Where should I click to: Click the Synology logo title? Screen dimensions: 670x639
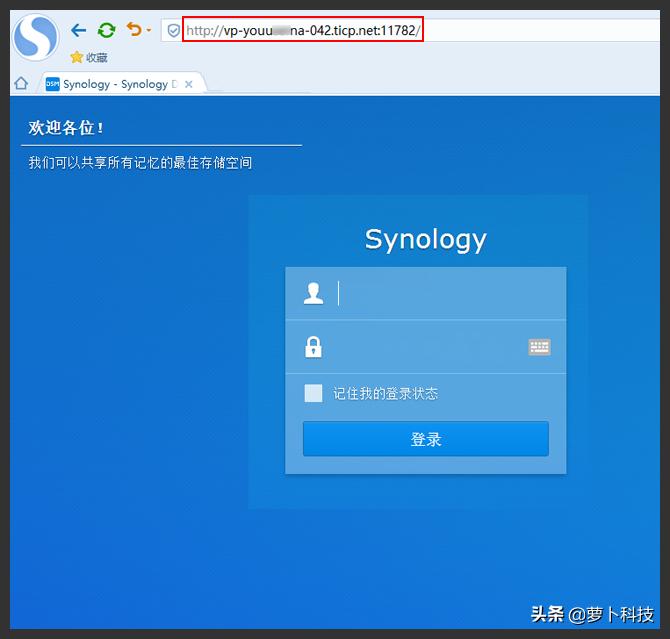click(x=426, y=239)
